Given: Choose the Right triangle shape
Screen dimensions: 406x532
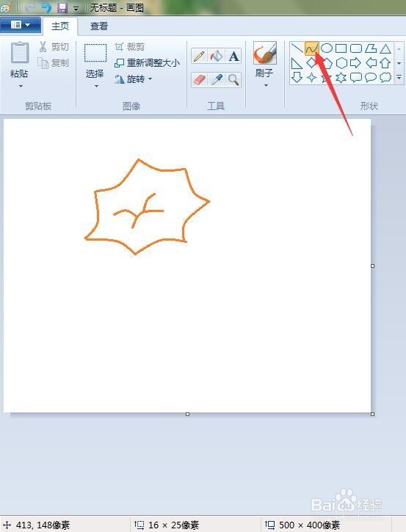Looking at the screenshot, I should tap(297, 63).
